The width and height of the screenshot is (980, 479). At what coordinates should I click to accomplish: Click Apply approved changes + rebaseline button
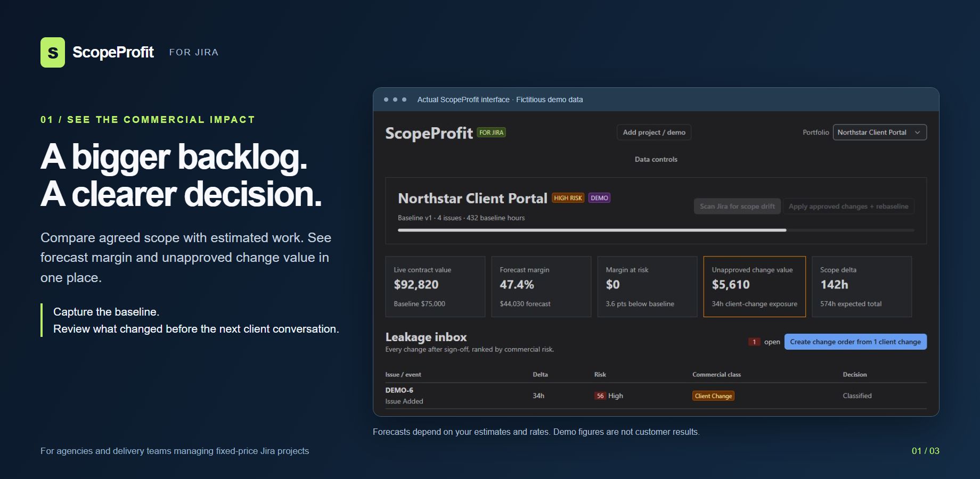(848, 207)
